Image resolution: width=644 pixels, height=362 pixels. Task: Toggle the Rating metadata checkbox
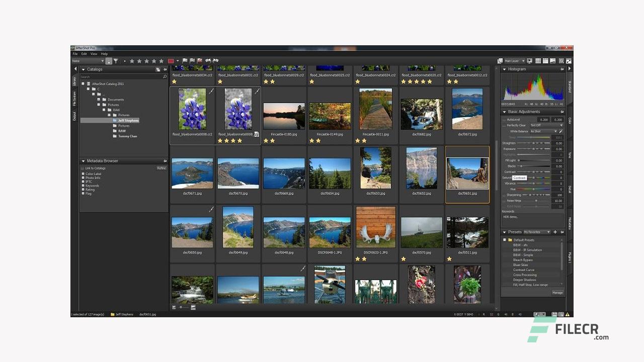tap(83, 190)
